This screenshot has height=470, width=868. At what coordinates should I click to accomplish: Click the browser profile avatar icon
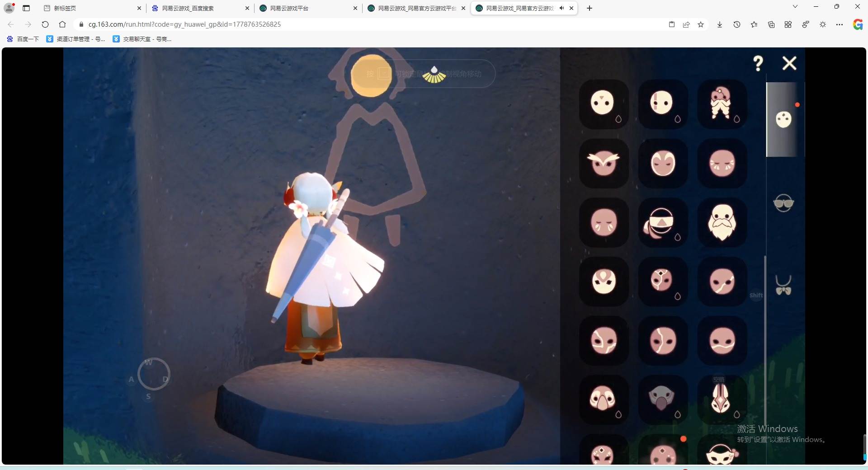coord(9,8)
